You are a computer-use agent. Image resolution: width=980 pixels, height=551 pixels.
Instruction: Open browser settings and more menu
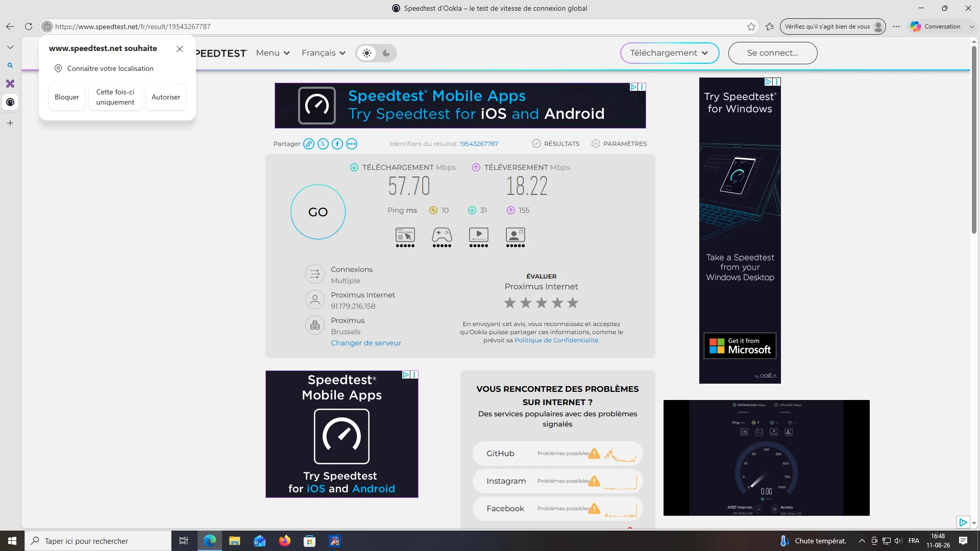pyautogui.click(x=896, y=27)
